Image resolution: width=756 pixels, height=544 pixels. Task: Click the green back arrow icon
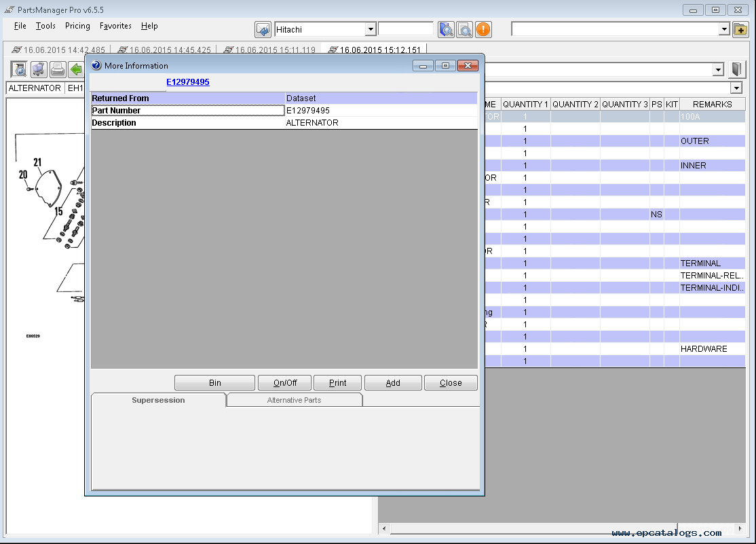tap(76, 69)
